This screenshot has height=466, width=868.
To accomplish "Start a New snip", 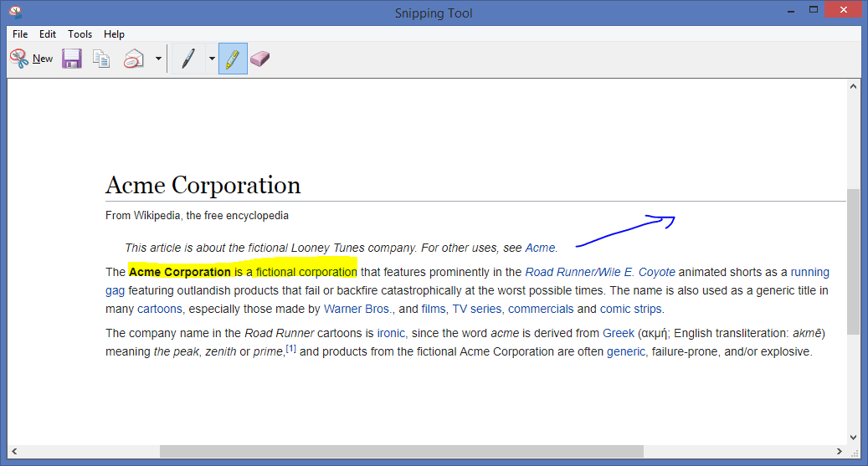I will coord(32,59).
